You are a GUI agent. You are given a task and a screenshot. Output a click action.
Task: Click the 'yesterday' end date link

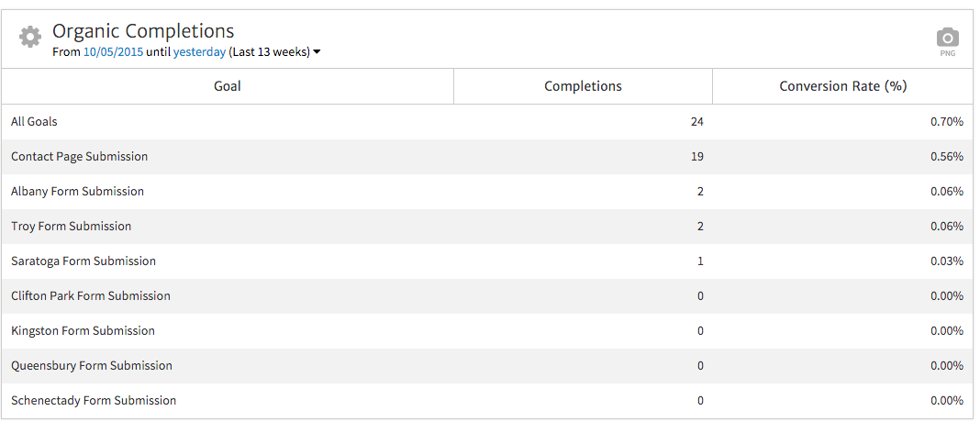tap(199, 52)
